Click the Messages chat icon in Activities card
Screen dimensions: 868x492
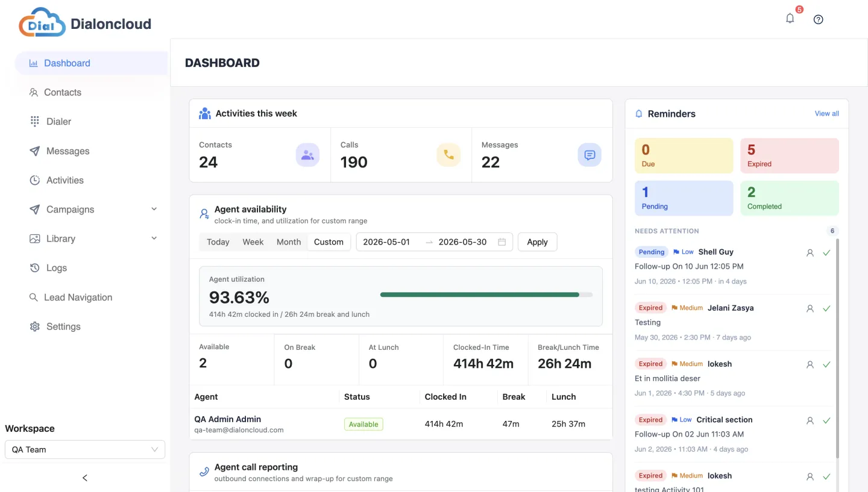click(x=590, y=155)
